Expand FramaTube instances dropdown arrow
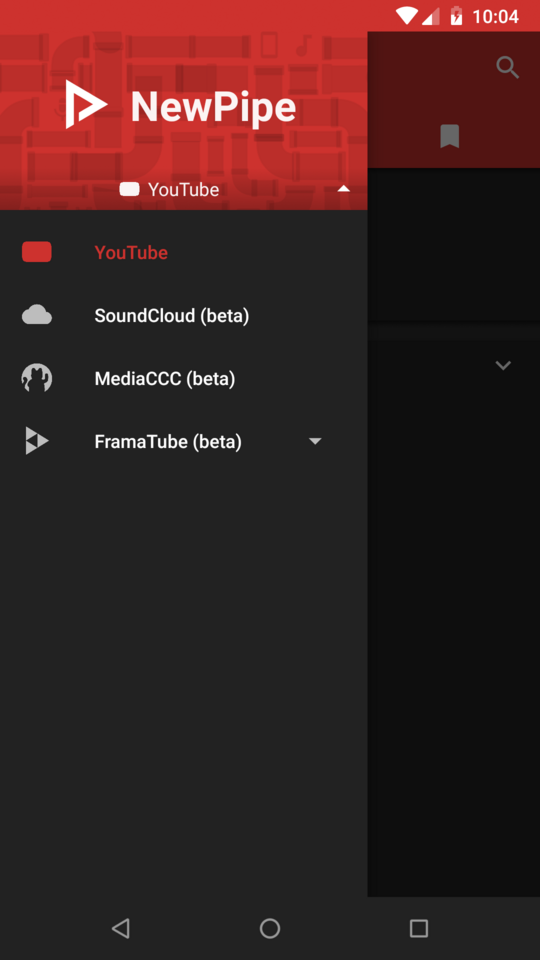 click(315, 441)
